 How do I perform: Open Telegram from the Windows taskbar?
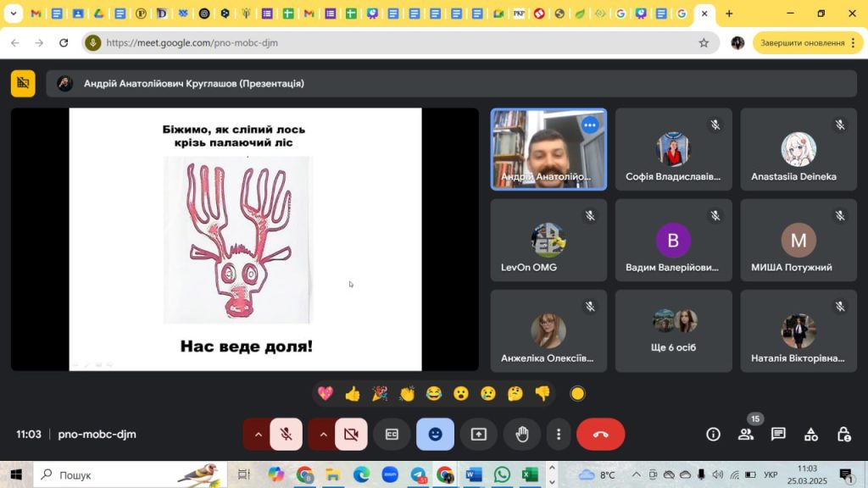tap(418, 474)
